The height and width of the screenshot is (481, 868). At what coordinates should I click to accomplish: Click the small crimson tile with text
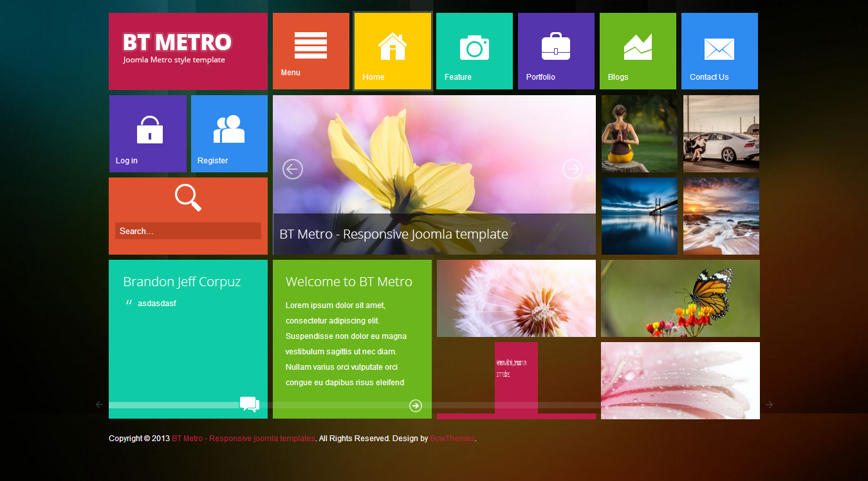(516, 377)
